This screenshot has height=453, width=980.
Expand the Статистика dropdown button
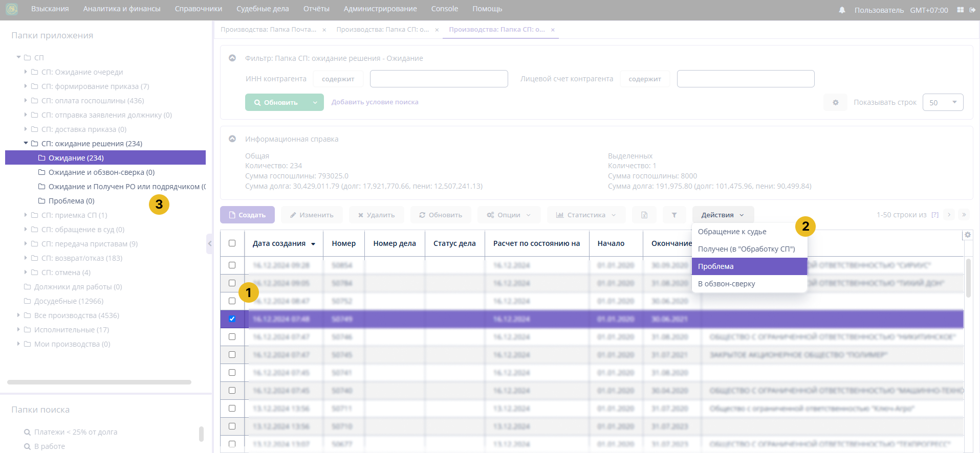tap(586, 215)
